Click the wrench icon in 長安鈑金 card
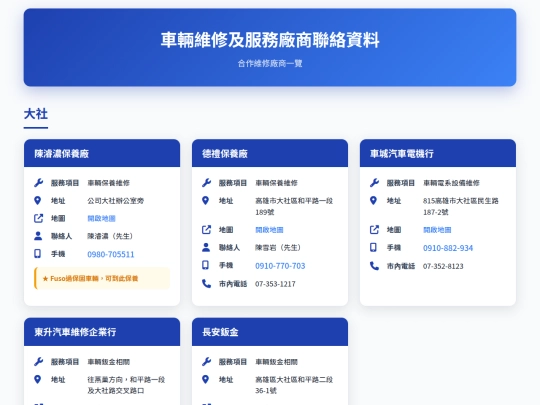The image size is (540, 405). coord(206,362)
